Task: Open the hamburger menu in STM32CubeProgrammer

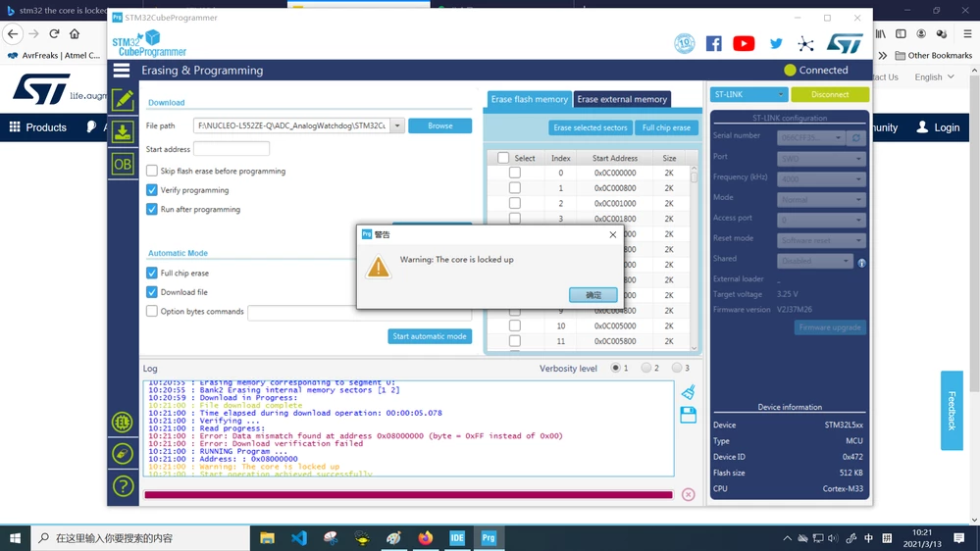Action: point(122,70)
